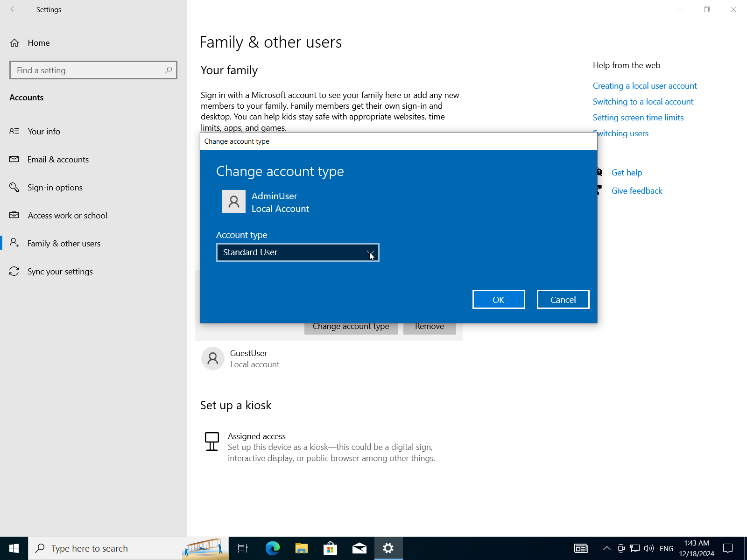Open Email & accounts section

pos(58,160)
